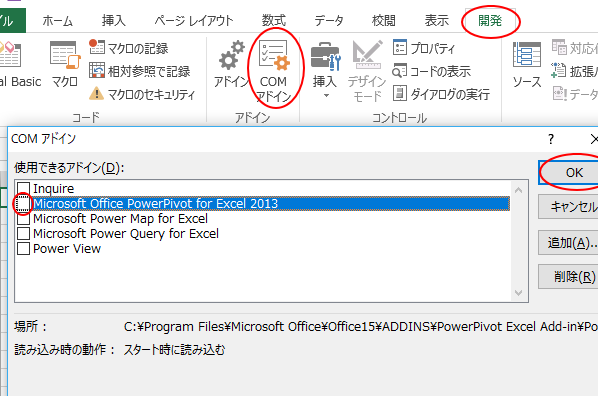Expand the 挿入 controls dropdown arrow

(x=326, y=96)
